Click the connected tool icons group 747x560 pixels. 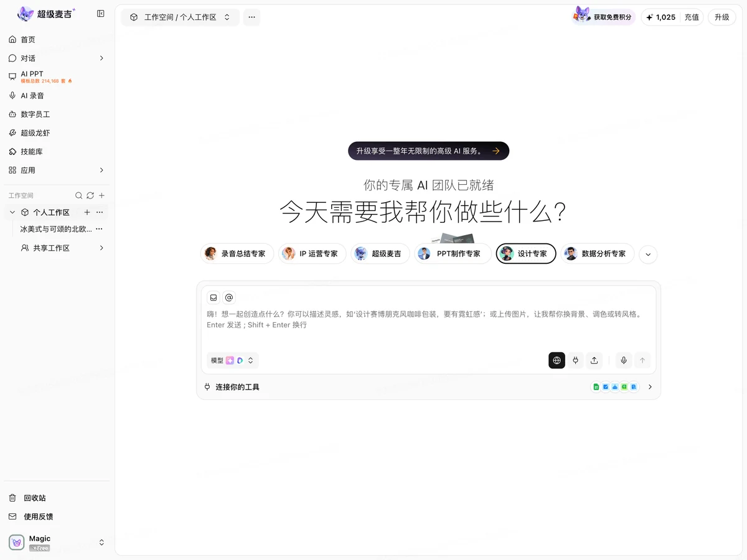pyautogui.click(x=615, y=387)
